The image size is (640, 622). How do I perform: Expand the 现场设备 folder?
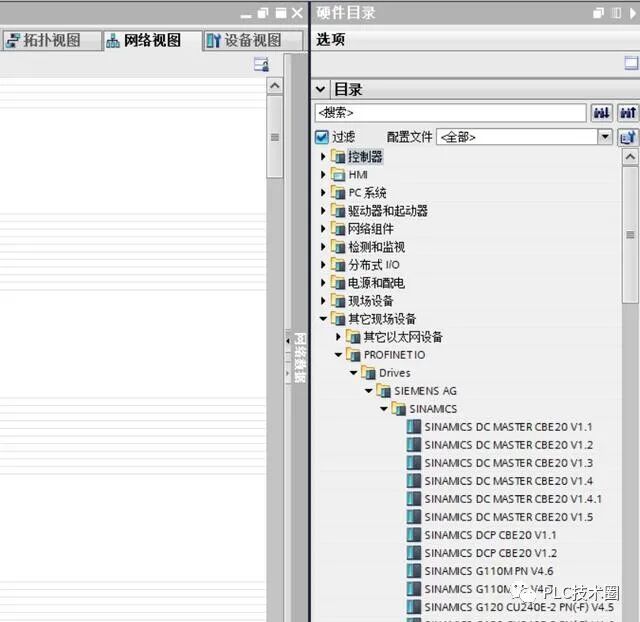tap(323, 301)
